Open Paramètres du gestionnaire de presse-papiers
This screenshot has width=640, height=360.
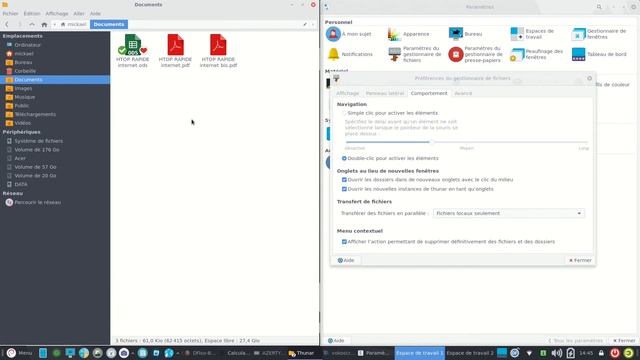pyautogui.click(x=476, y=54)
